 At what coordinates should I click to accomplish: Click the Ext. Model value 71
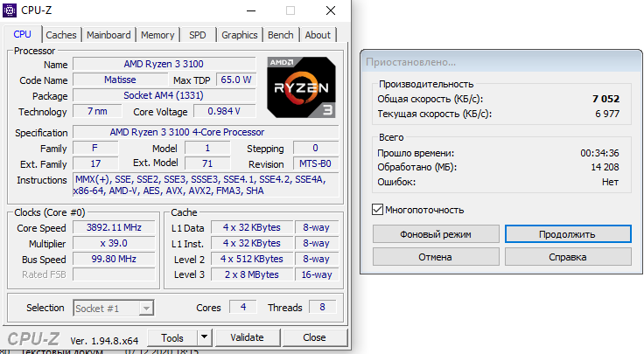[207, 163]
